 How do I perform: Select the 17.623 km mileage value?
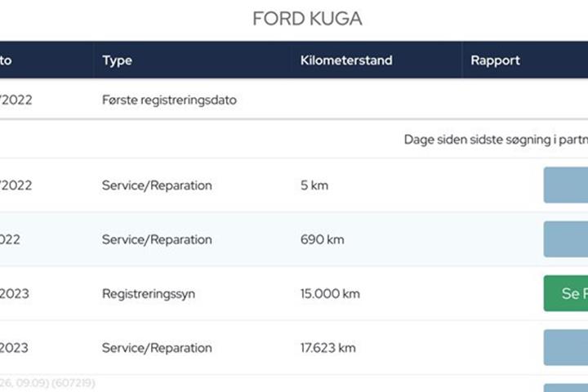pos(328,348)
